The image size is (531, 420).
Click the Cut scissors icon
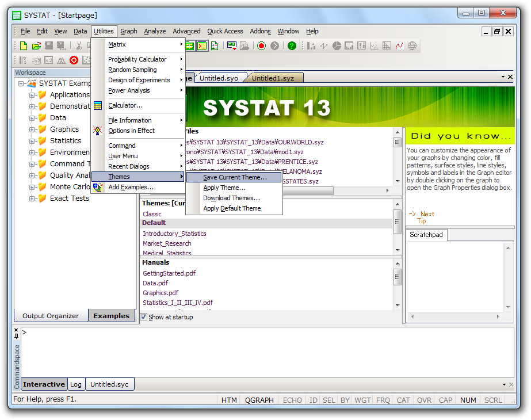tap(79, 45)
